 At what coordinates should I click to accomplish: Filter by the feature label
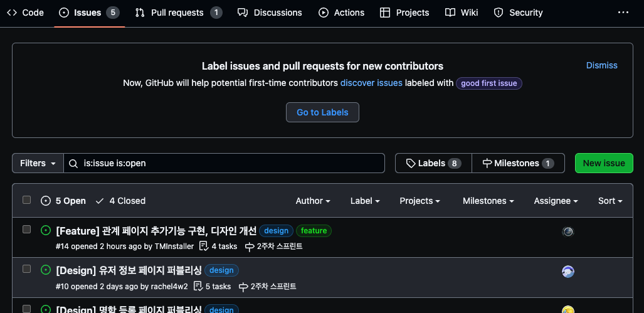pyautogui.click(x=314, y=231)
